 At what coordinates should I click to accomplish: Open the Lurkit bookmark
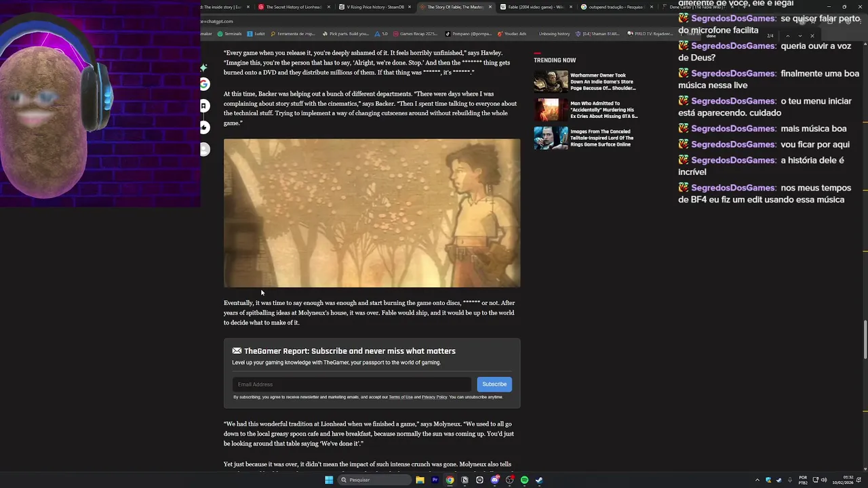coord(256,33)
